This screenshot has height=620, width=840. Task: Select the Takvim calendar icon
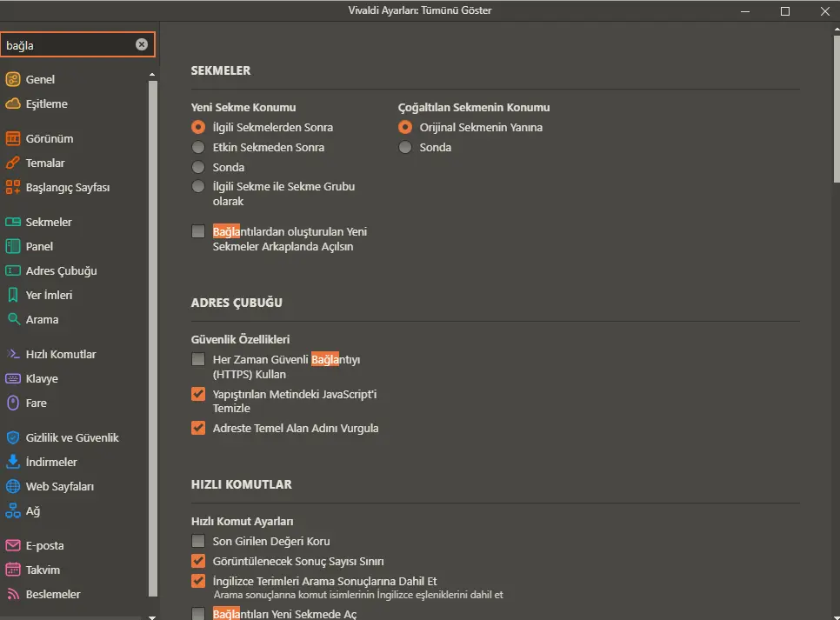(x=13, y=570)
